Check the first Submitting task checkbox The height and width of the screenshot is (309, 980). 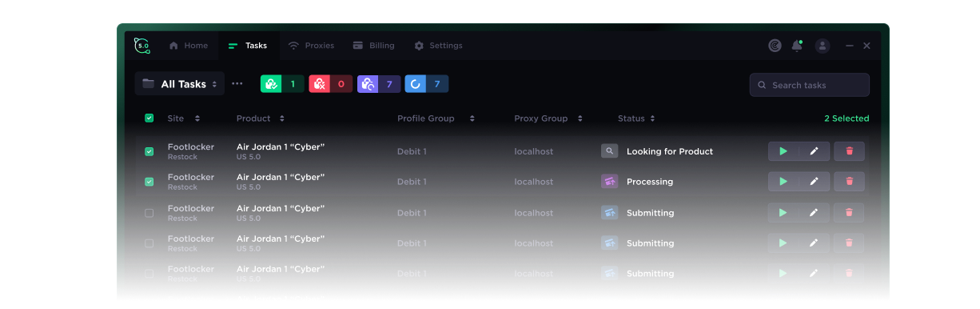point(149,213)
